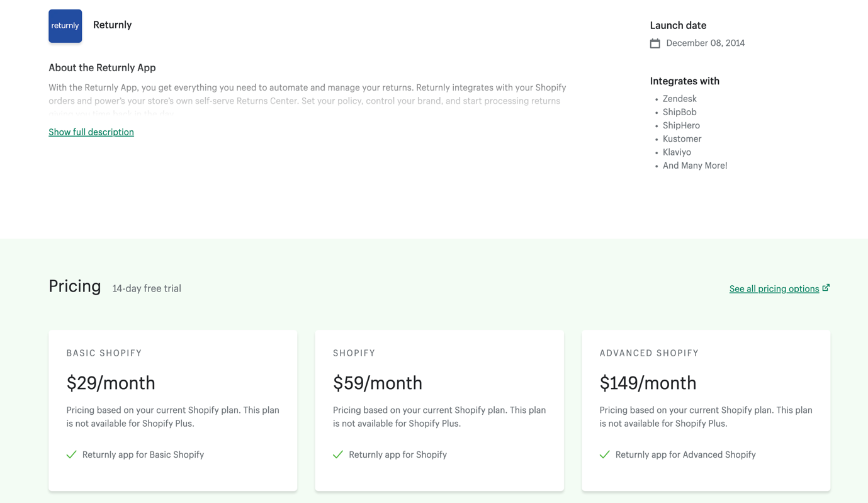The height and width of the screenshot is (503, 868).
Task: Click the external link icon beside pricing options
Action: [x=826, y=288]
